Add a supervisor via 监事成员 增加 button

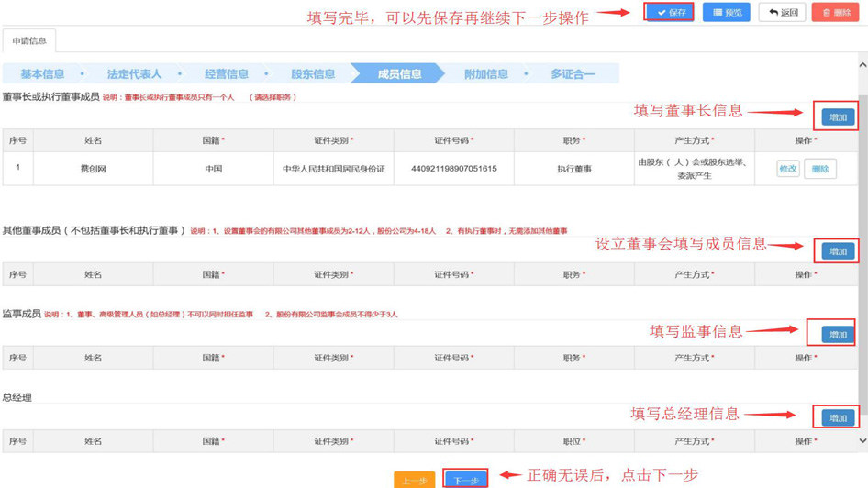click(837, 335)
